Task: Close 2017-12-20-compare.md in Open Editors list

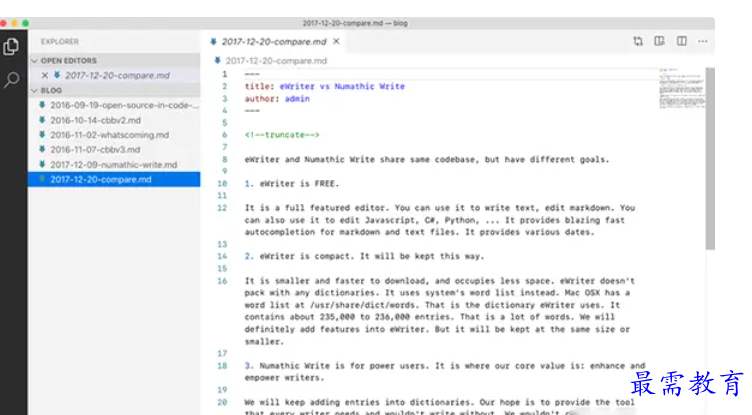Action: tap(45, 75)
